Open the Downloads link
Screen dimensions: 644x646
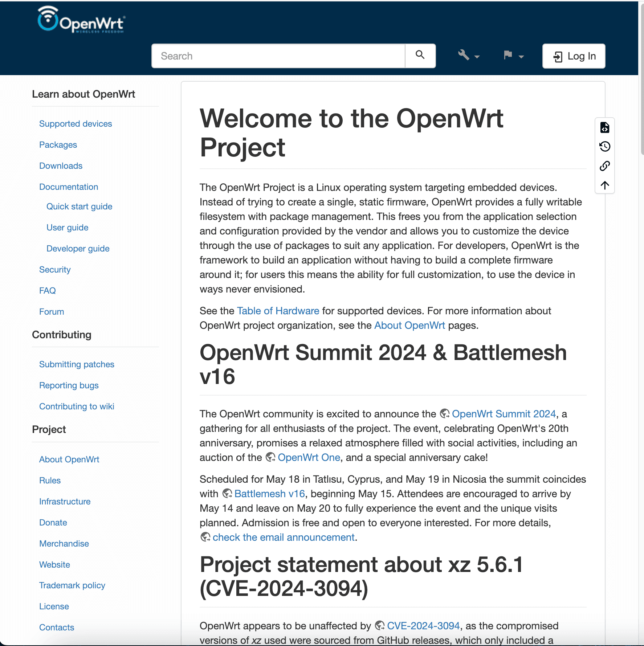pyautogui.click(x=61, y=166)
